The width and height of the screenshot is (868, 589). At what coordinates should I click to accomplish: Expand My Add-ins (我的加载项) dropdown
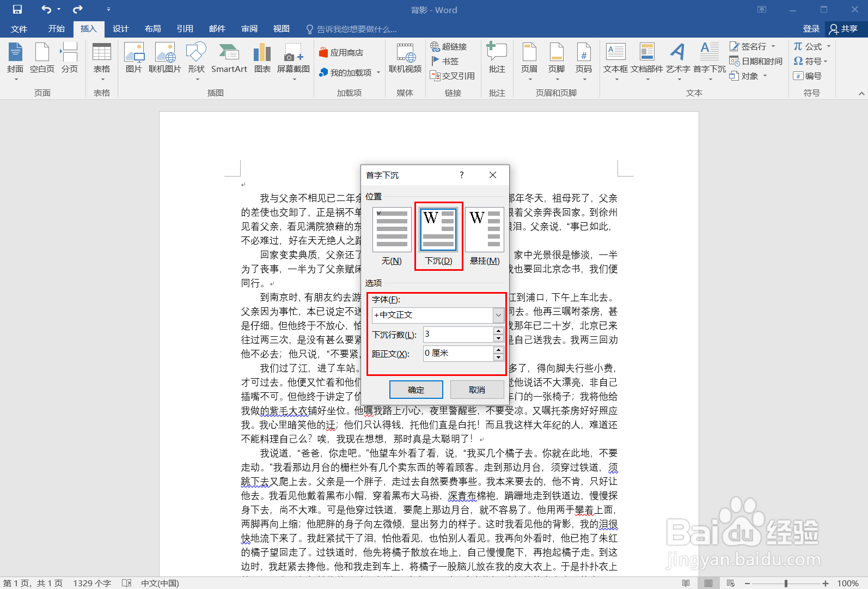[x=378, y=72]
